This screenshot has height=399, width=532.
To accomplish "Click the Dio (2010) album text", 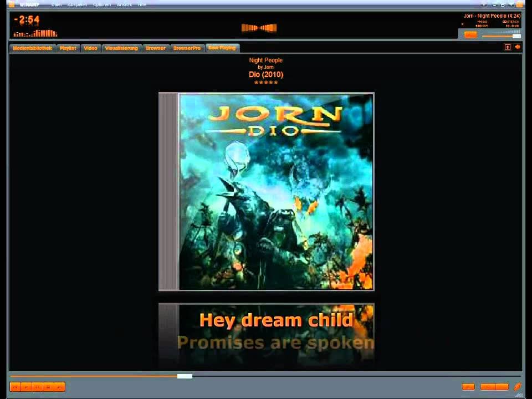I will click(x=266, y=75).
